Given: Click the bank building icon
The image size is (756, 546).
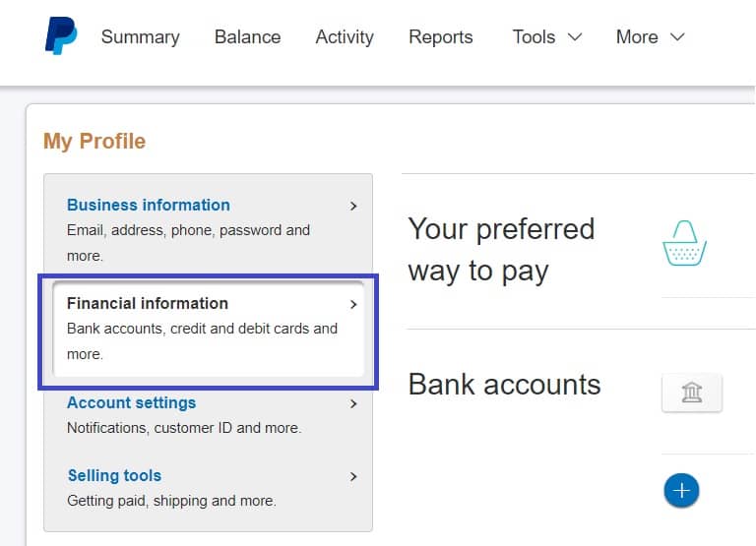Looking at the screenshot, I should 692,393.
